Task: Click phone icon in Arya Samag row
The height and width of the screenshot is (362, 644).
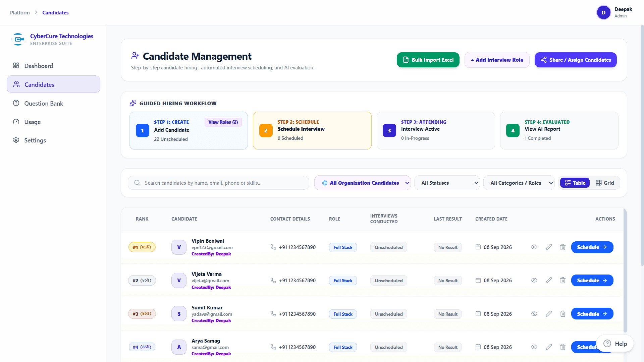Action: pyautogui.click(x=273, y=347)
